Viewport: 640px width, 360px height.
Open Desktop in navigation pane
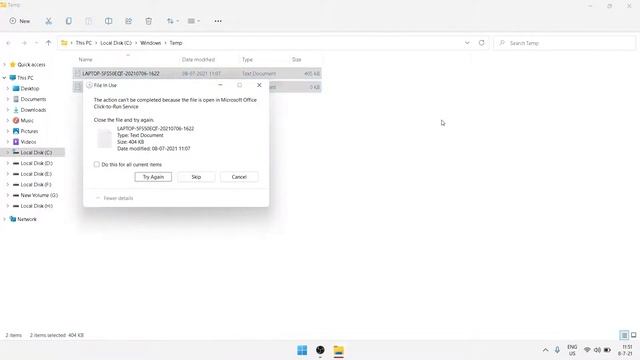pos(30,89)
